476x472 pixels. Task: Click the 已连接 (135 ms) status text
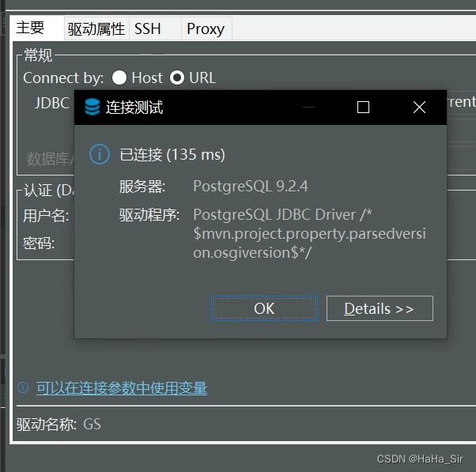pos(172,154)
